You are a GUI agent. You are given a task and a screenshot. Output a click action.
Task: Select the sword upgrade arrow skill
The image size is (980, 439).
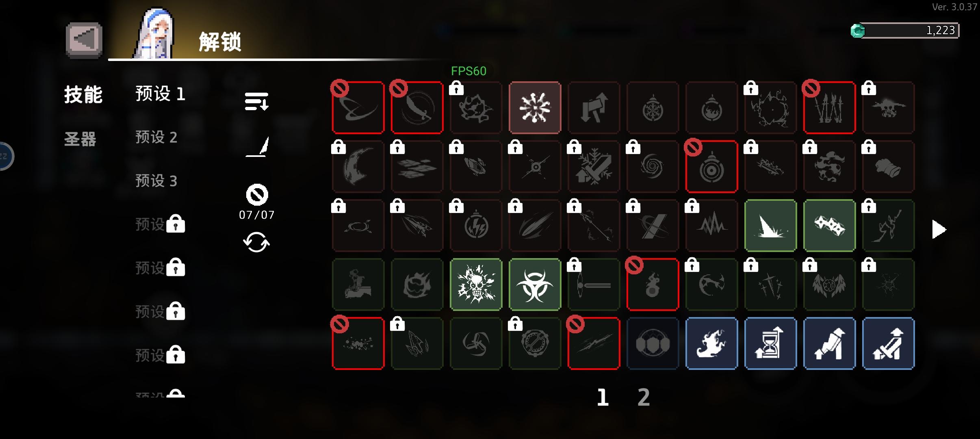[888, 343]
